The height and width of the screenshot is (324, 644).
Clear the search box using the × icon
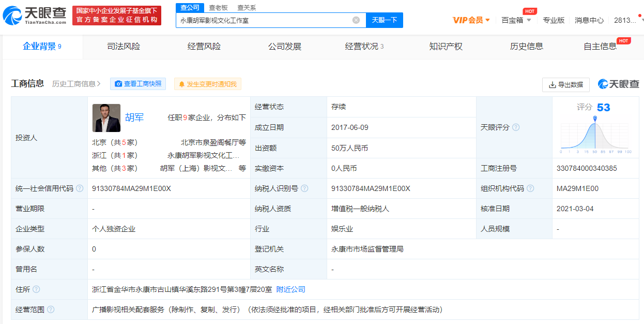point(355,20)
